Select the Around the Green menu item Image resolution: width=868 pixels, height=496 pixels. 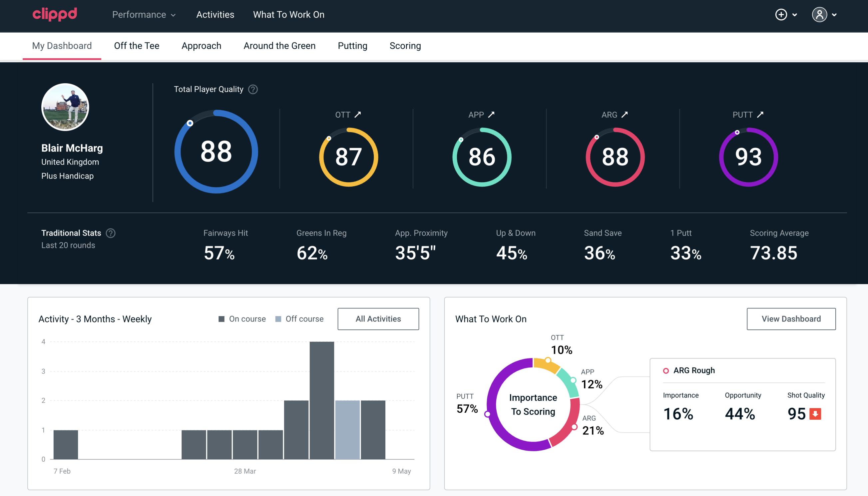[x=279, y=45]
